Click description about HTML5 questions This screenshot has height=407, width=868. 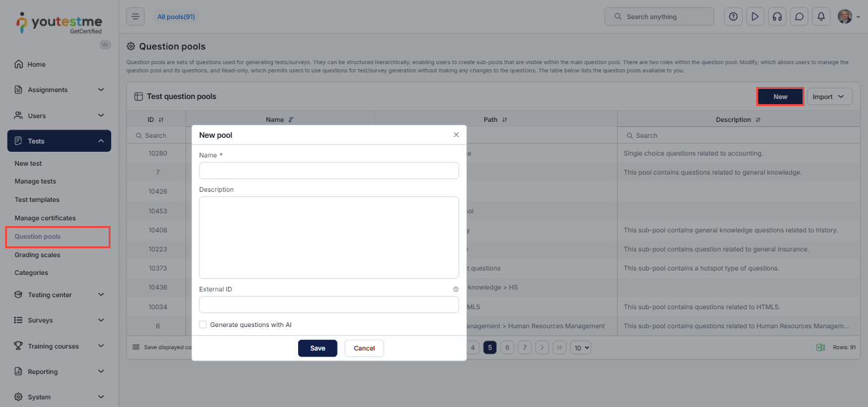point(702,307)
